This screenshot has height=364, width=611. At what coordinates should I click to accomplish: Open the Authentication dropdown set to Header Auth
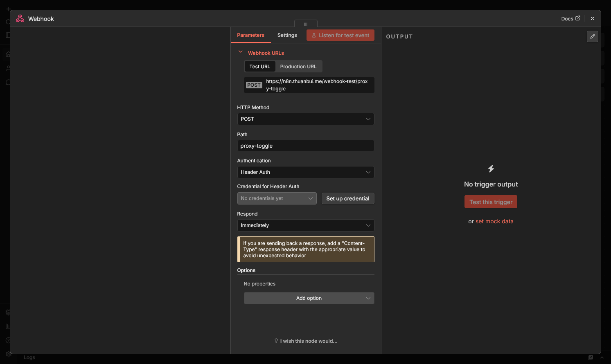coord(306,172)
